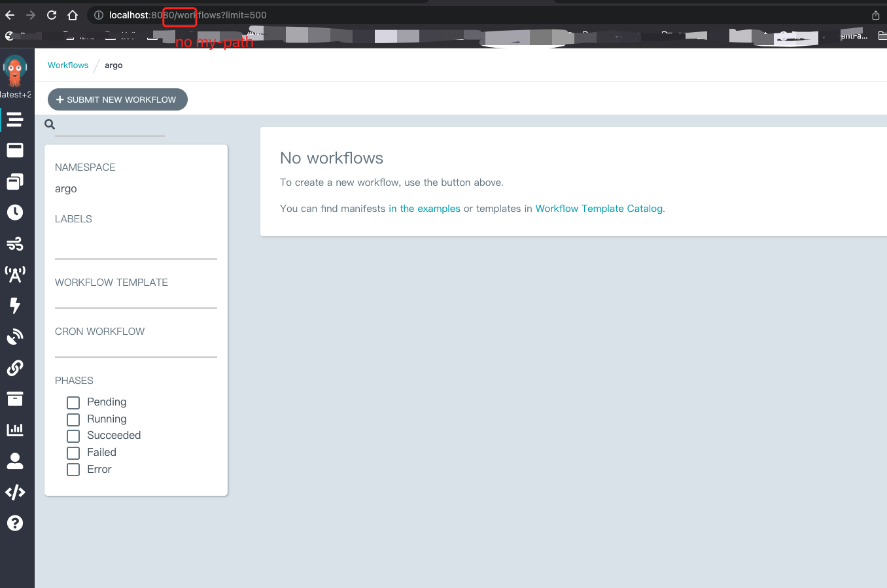
Task: Enable the Error phase filter
Action: pyautogui.click(x=73, y=469)
